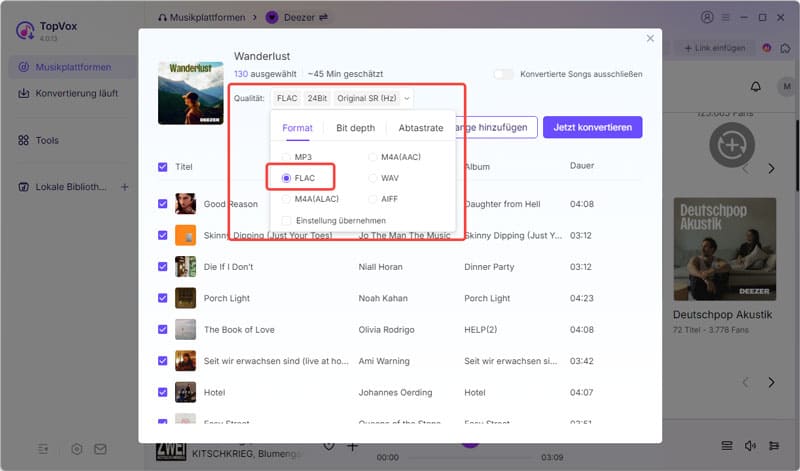Click the Good Reason track thumbnail

[x=185, y=204]
